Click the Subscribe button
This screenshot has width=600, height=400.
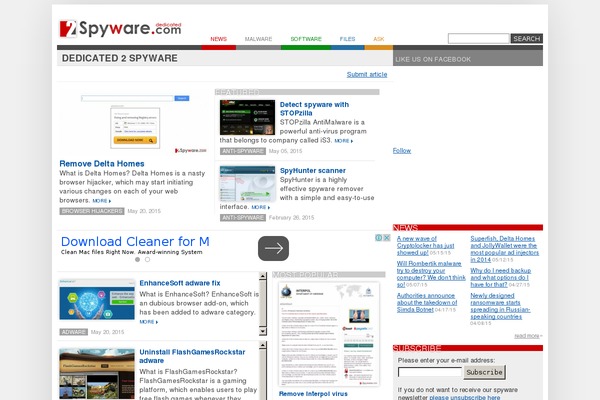click(484, 372)
